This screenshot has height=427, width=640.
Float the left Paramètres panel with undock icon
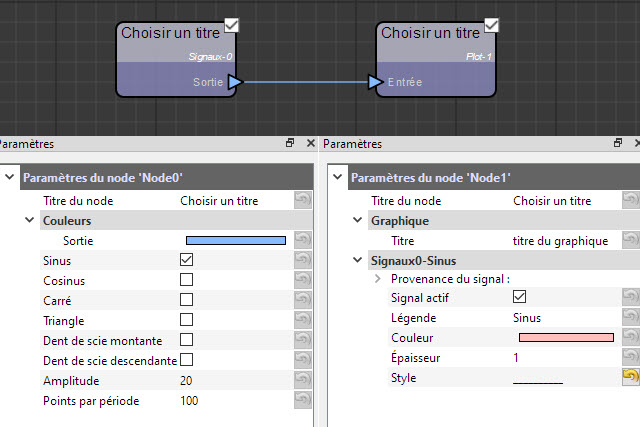290,143
